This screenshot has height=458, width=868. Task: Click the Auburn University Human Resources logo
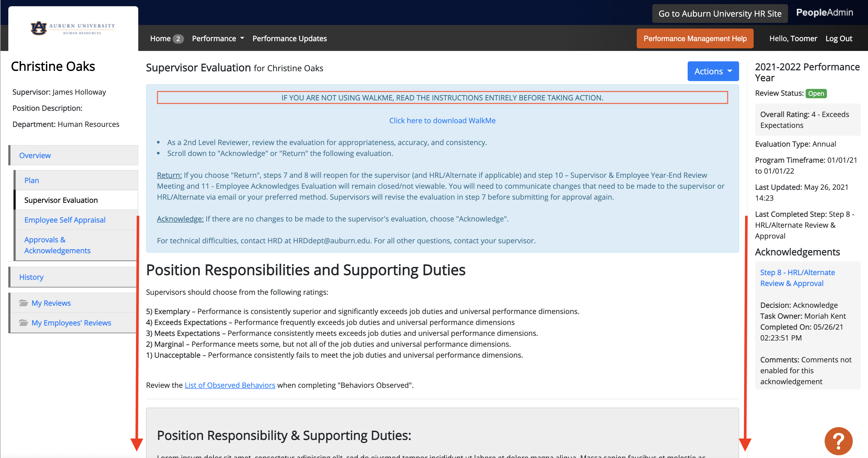73,28
